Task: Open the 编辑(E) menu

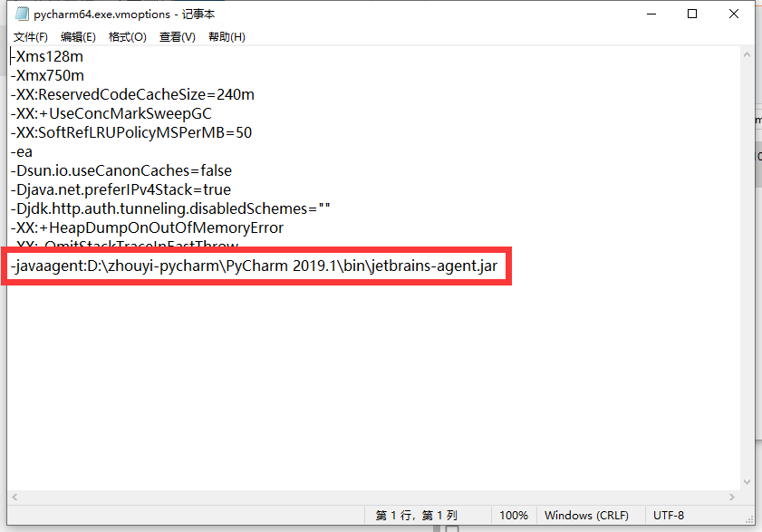Action: click(78, 36)
